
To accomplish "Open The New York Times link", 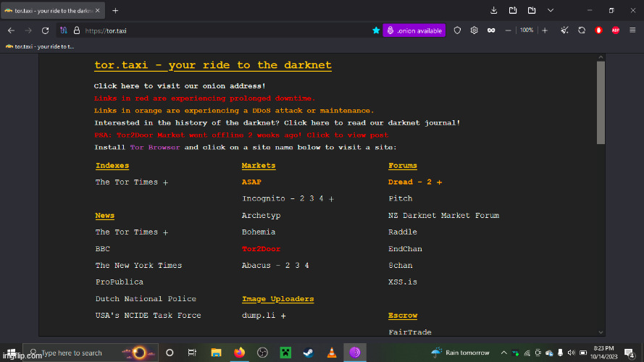I will (139, 266).
